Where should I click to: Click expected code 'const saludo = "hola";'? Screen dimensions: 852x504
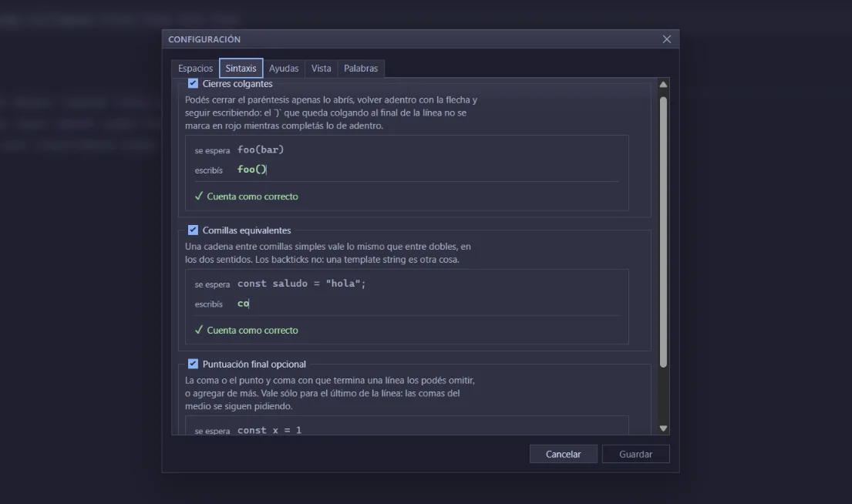(301, 284)
